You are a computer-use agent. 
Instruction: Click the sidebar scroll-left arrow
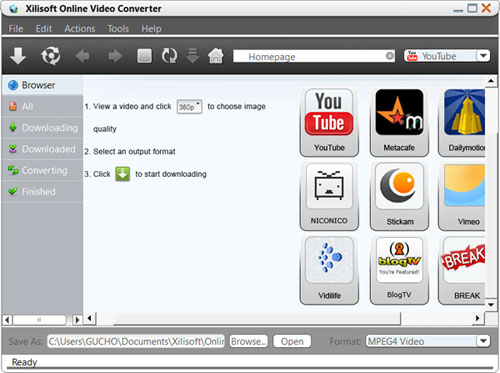pos(7,320)
